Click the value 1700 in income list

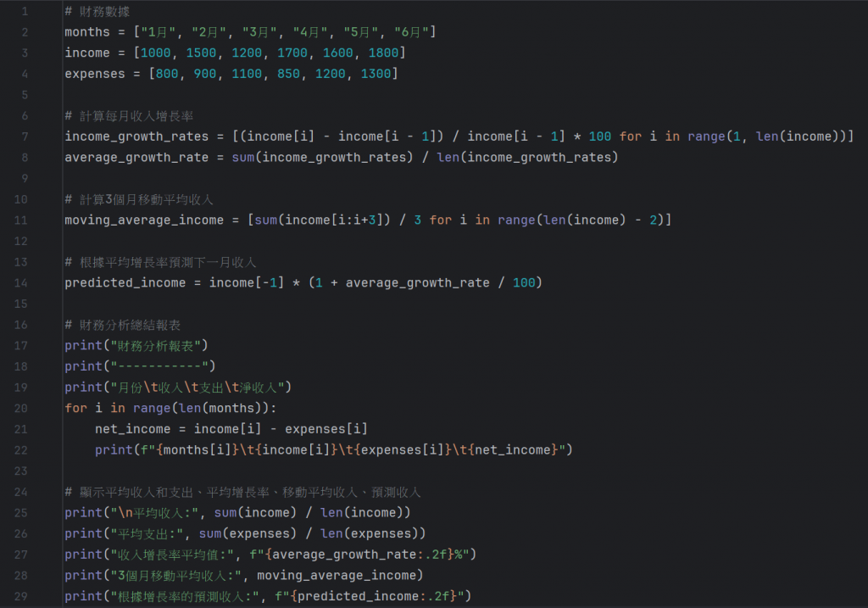pyautogui.click(x=292, y=53)
